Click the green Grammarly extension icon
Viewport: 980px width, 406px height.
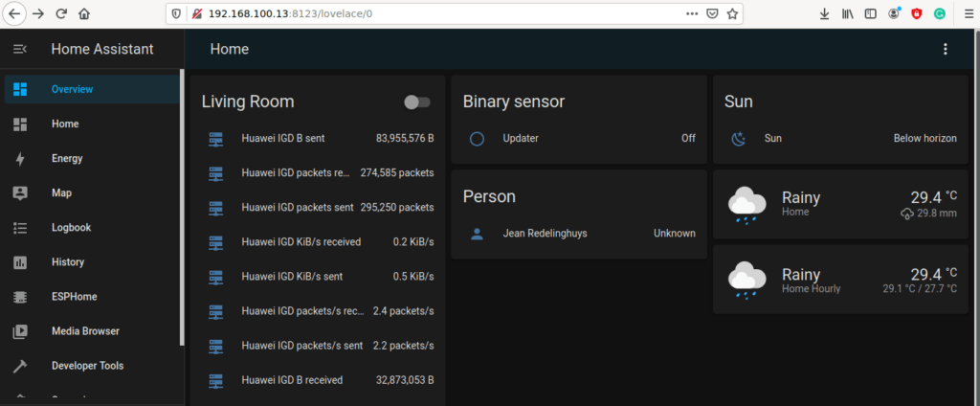[x=940, y=13]
